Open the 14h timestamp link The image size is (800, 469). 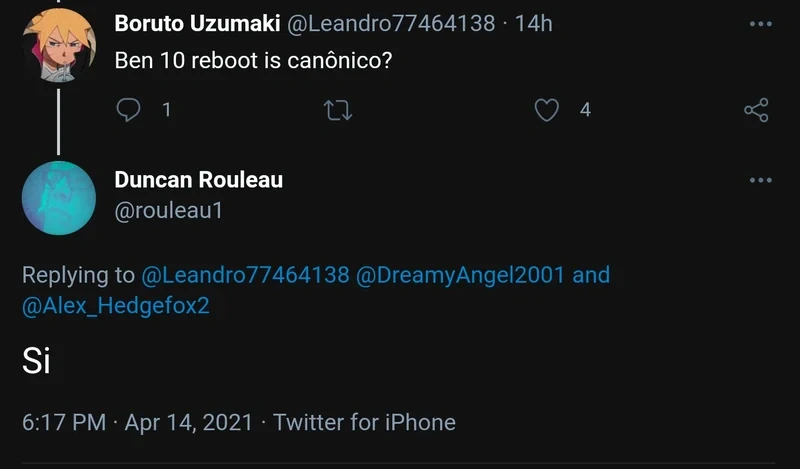click(533, 23)
